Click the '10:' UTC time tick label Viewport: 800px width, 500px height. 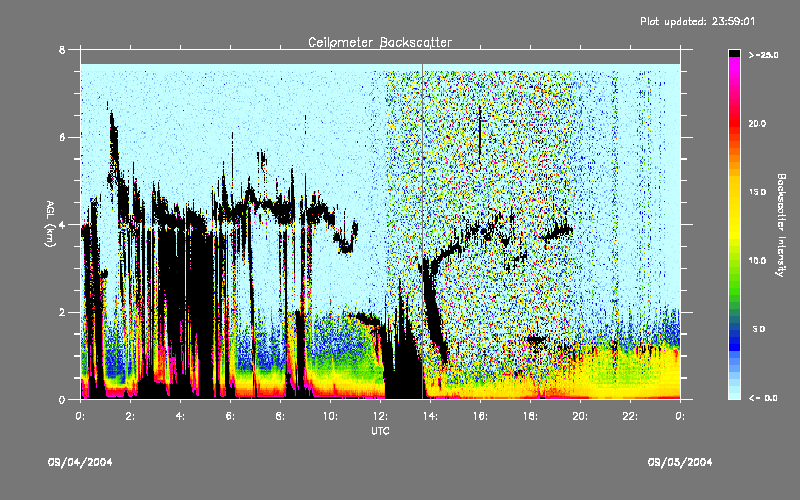click(x=330, y=416)
